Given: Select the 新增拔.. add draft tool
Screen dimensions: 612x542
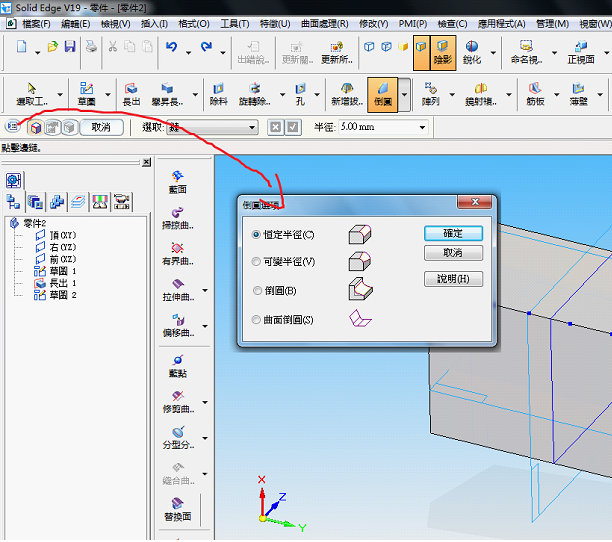Looking at the screenshot, I should [x=347, y=95].
